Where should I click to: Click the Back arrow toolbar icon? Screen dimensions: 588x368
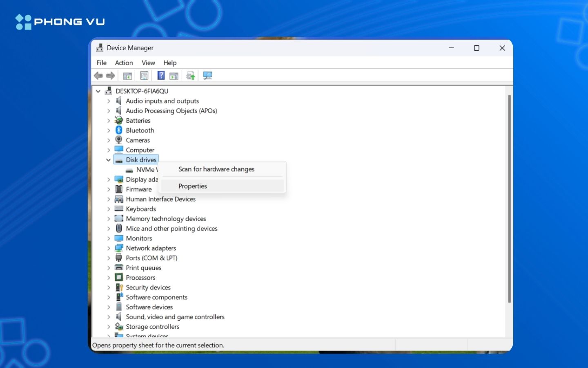(98, 76)
